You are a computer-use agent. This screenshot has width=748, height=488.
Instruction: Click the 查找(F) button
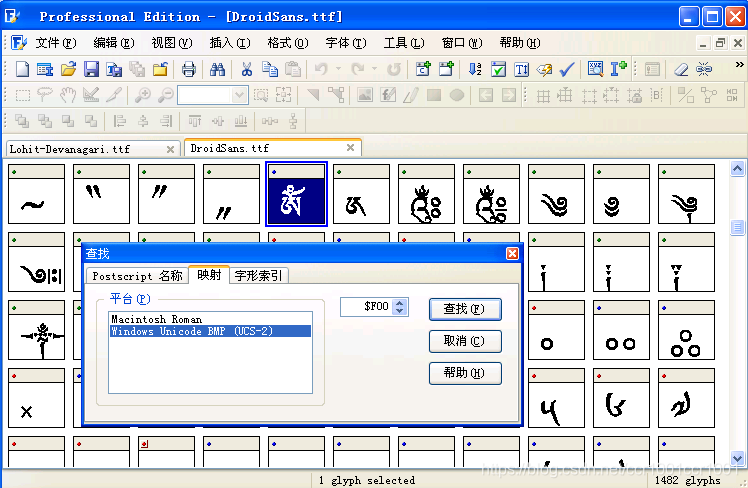click(465, 309)
